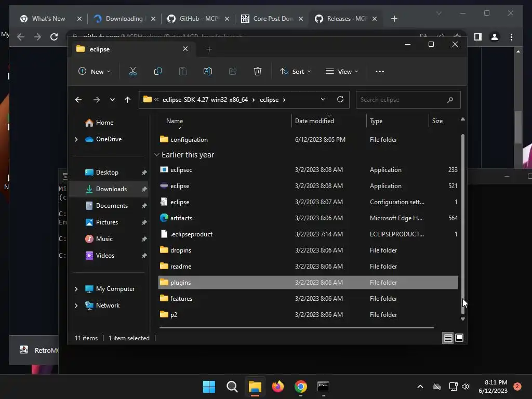Open recent locations chevron dropdown

coord(112,100)
